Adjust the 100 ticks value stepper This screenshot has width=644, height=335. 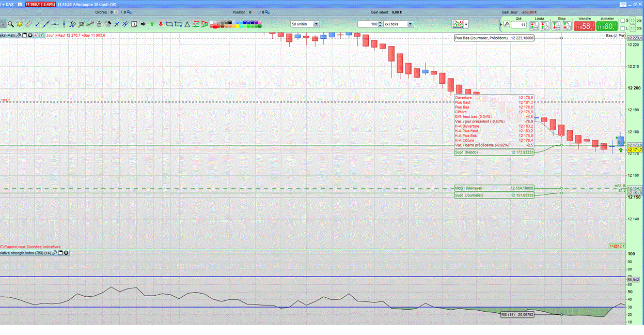[380, 24]
